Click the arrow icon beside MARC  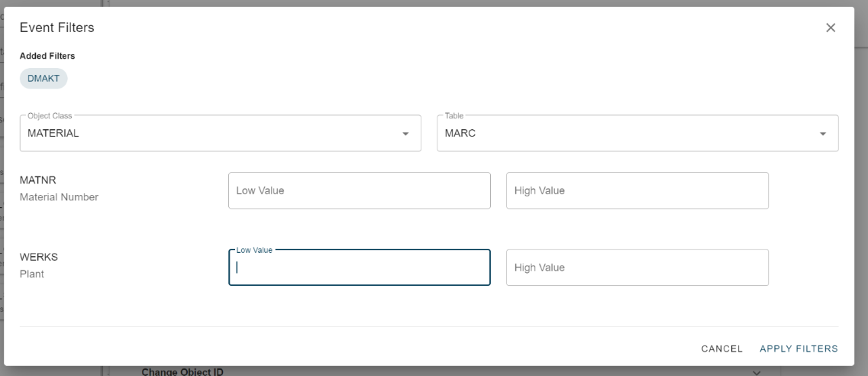(x=823, y=134)
